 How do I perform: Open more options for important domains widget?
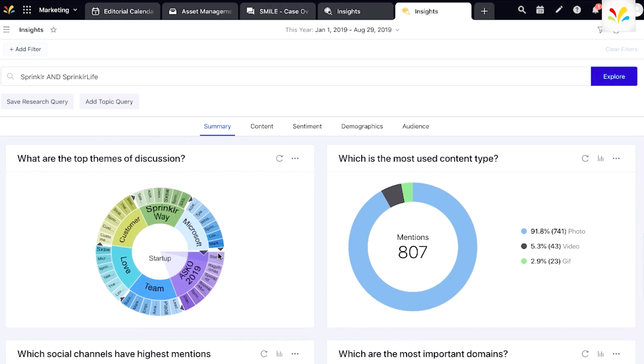pyautogui.click(x=616, y=354)
